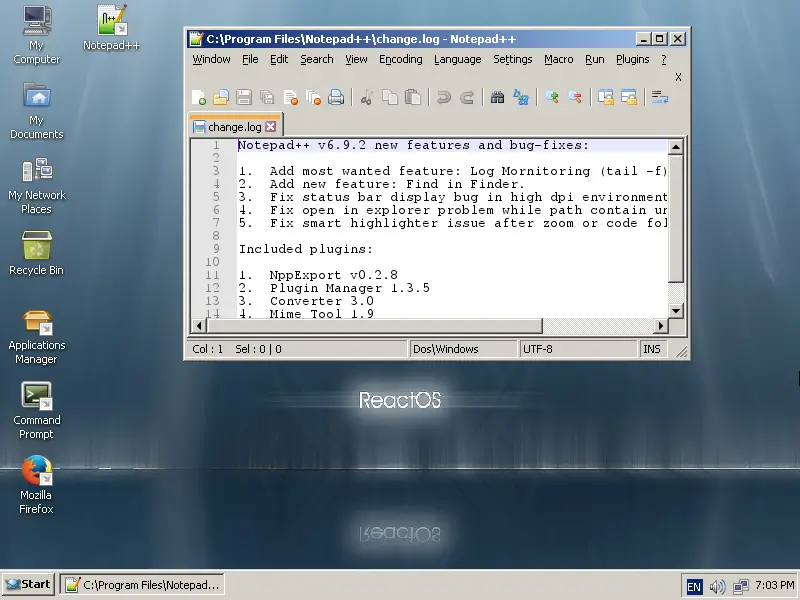This screenshot has height=600, width=800.
Task: Select the My Computer desktop icon
Action: pos(37,35)
